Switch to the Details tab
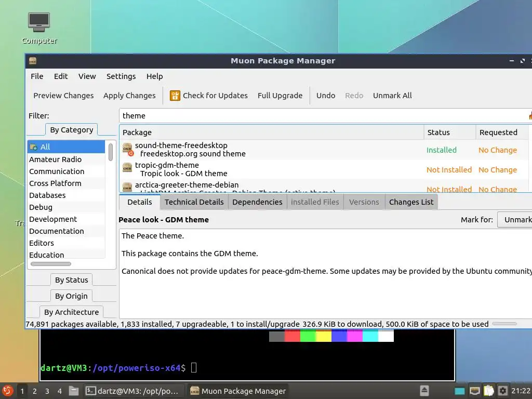This screenshot has height=399, width=532. coord(139,202)
